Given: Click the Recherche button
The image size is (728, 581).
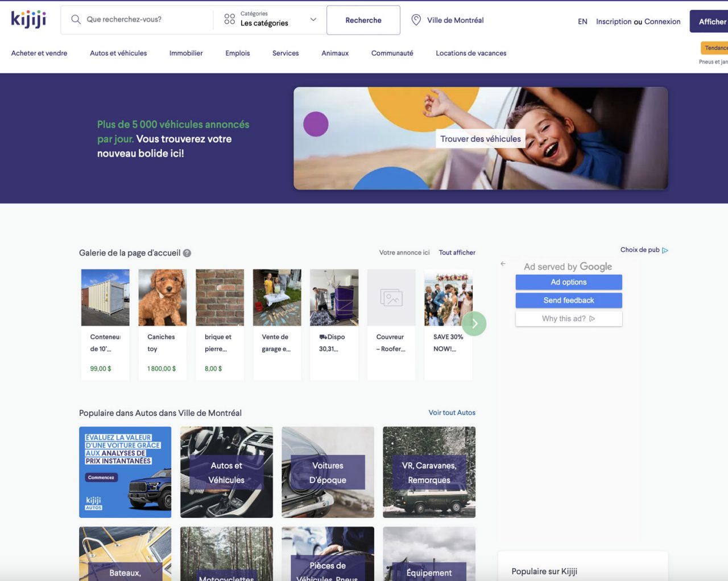Looking at the screenshot, I should pyautogui.click(x=363, y=19).
